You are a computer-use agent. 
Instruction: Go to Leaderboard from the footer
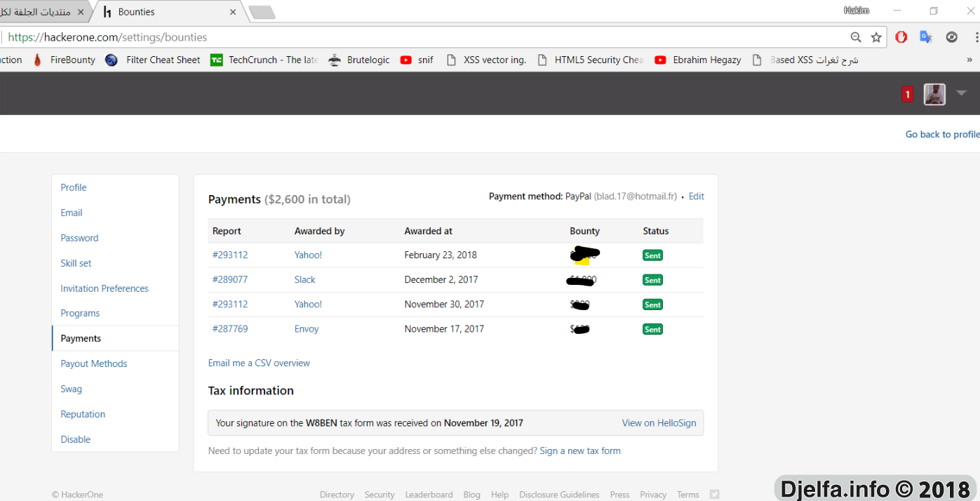click(429, 495)
